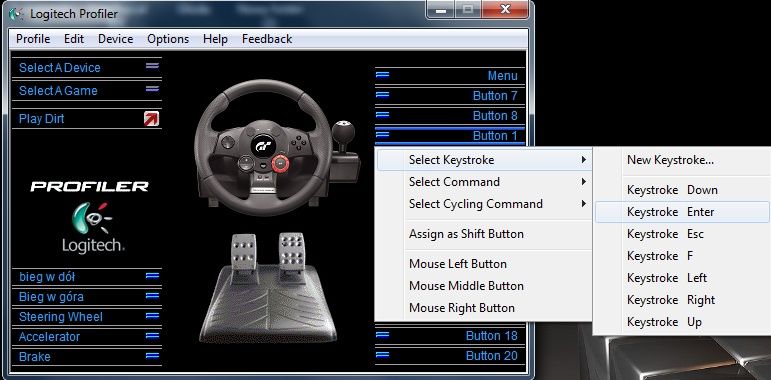Expand the Select Cycling Command submenu
Screen dimensions: 771x380
[x=484, y=204]
